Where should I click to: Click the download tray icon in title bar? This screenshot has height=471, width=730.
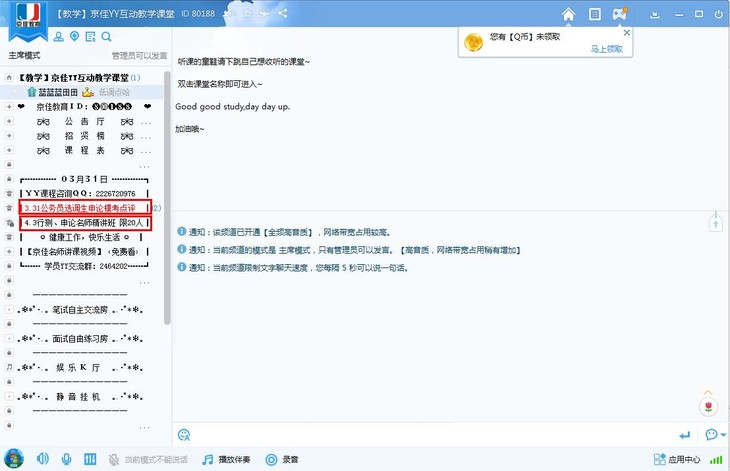pyautogui.click(x=655, y=14)
